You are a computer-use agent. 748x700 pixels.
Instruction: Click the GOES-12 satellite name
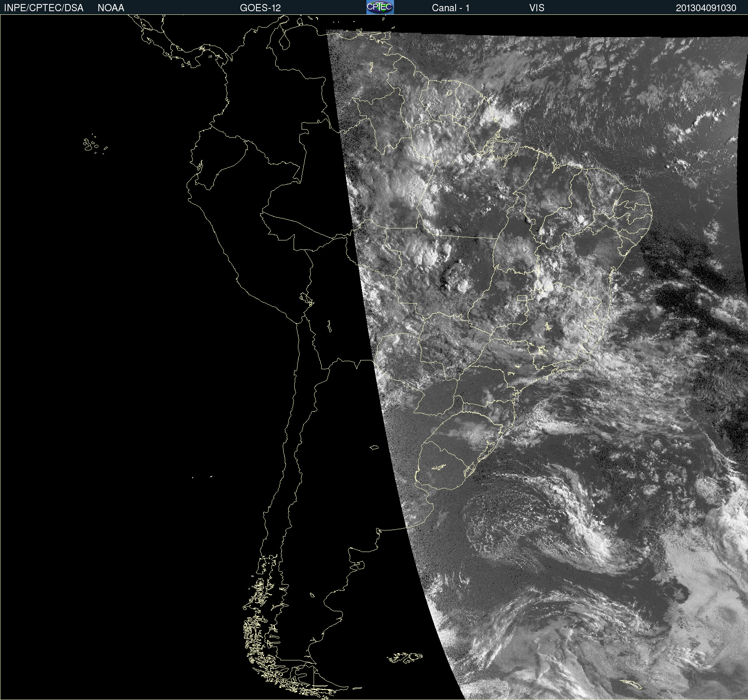click(260, 8)
